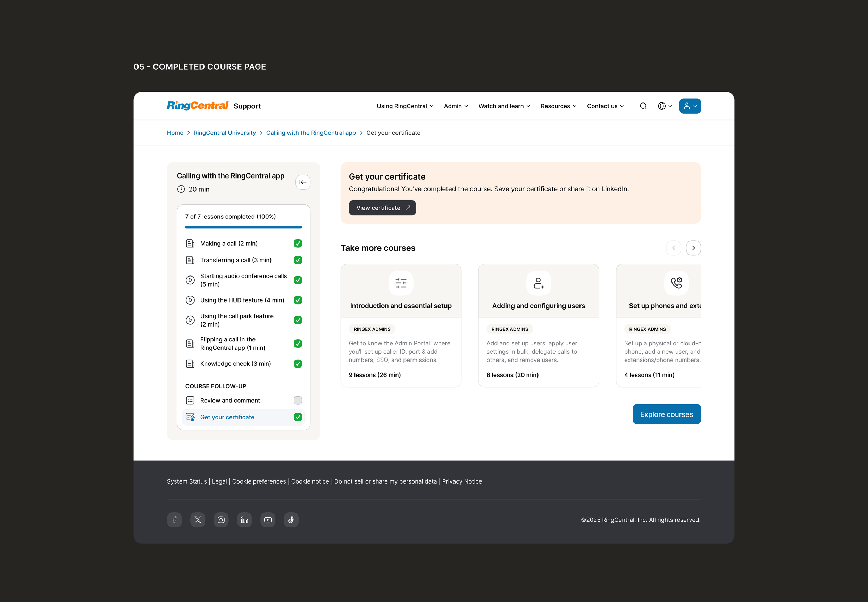Click the Explore courses button

[666, 414]
